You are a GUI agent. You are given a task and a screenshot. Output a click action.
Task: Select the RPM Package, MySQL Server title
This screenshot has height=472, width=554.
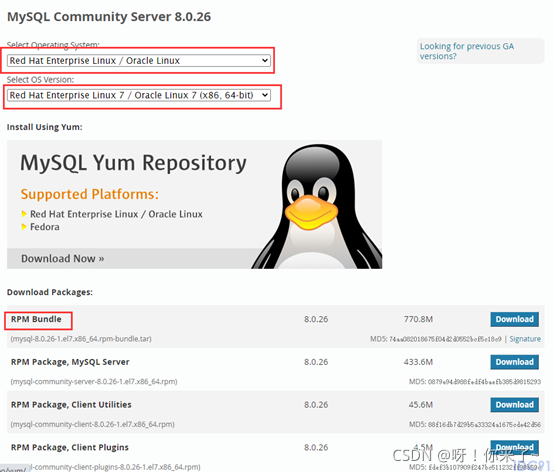click(x=70, y=362)
